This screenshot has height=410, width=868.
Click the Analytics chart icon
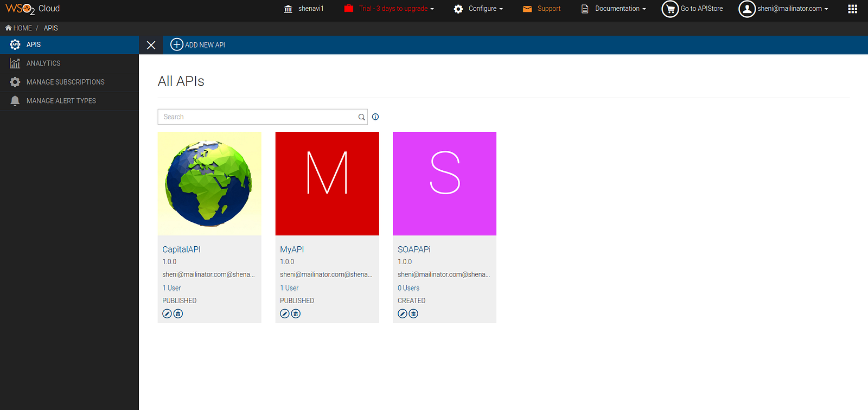[15, 63]
